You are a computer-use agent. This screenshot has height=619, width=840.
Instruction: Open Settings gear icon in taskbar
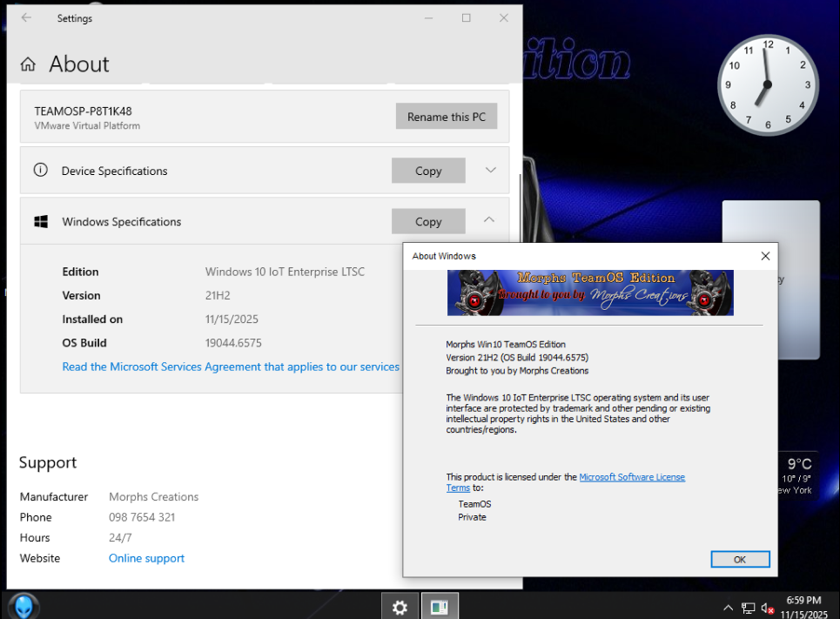click(400, 607)
